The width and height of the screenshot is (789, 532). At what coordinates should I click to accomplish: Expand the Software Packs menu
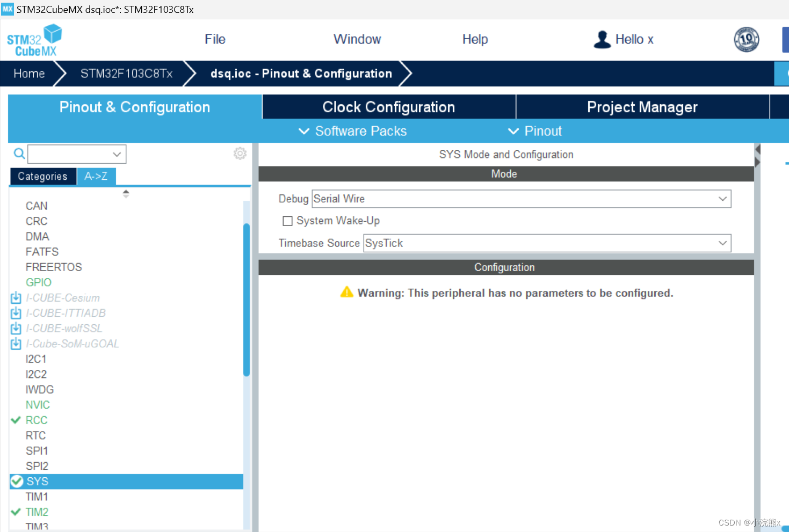pyautogui.click(x=353, y=131)
